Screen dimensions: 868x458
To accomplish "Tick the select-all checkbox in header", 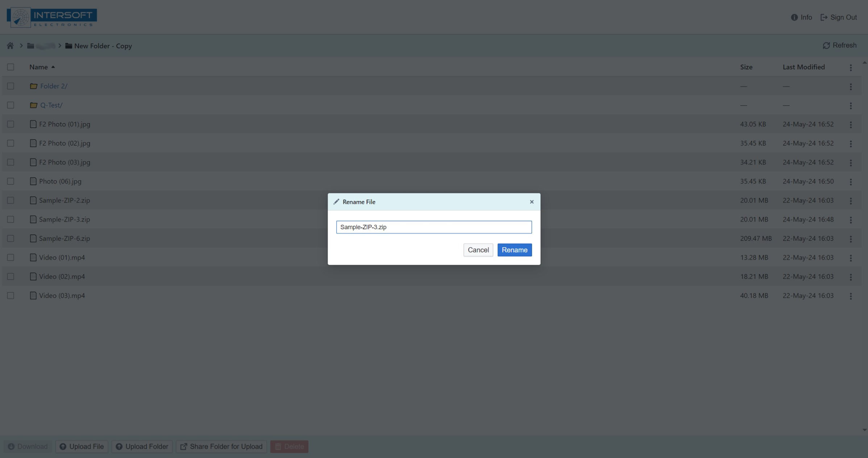I will 11,67.
